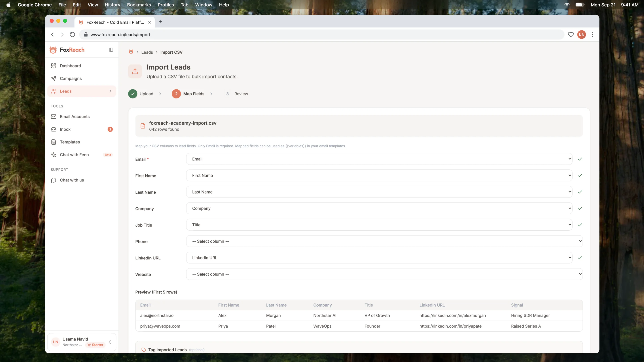
Task: Click the Email Accounts envelope icon
Action: click(x=53, y=117)
